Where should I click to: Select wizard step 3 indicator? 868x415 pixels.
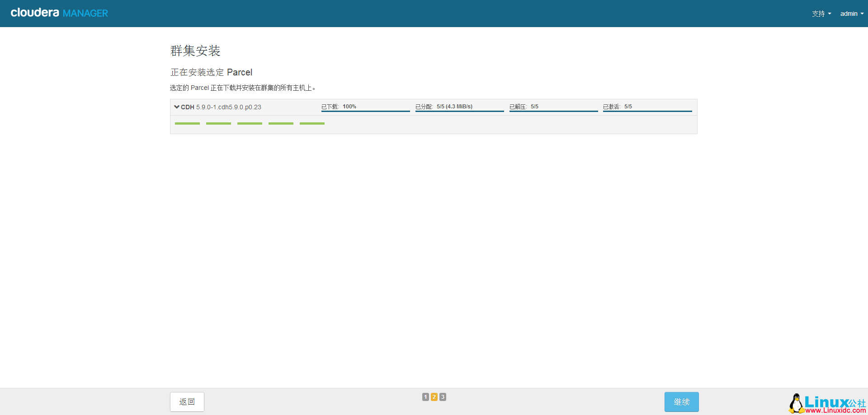click(x=443, y=397)
